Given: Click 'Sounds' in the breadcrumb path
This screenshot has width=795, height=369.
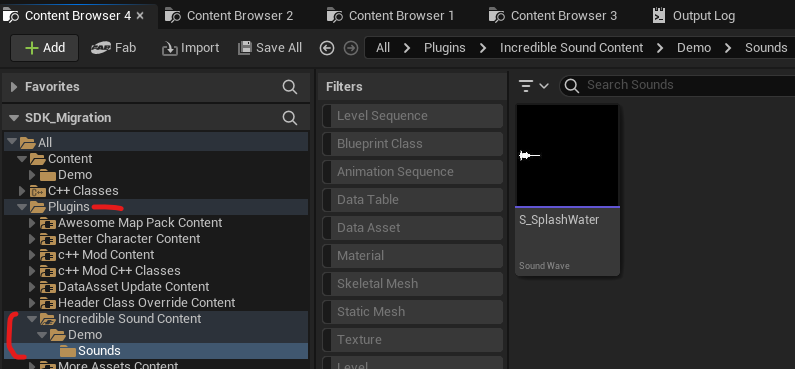Looking at the screenshot, I should [x=766, y=48].
